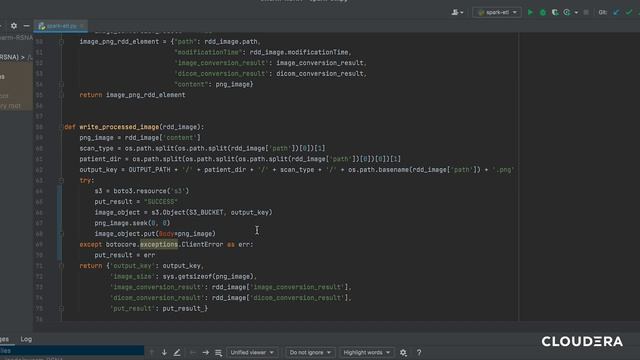Click ClientError in the except line

tap(202, 244)
